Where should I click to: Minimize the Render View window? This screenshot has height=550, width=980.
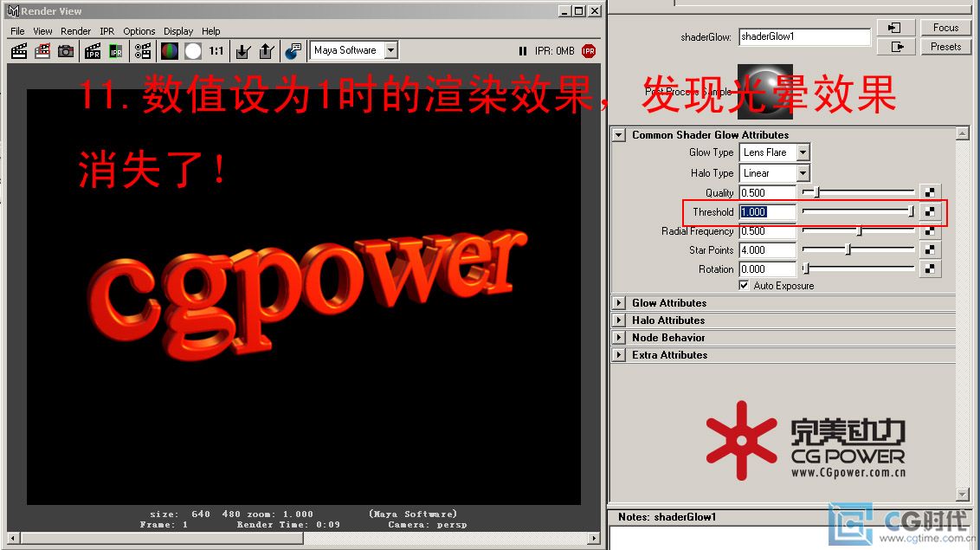tap(564, 11)
